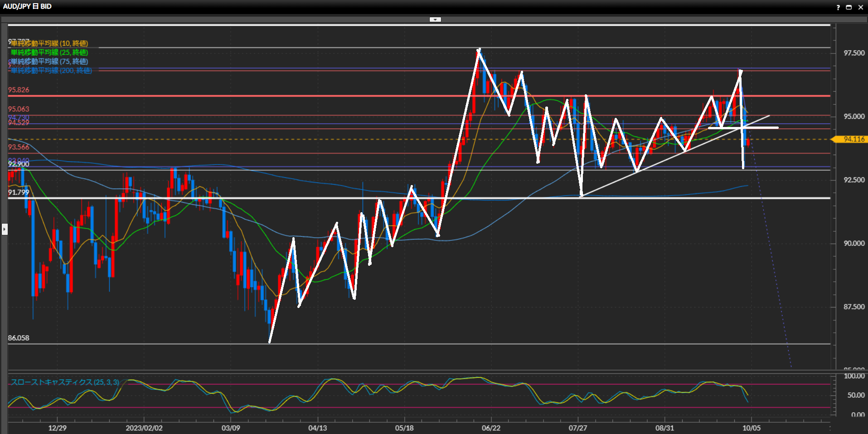Open the Slow Stochastics (25, 3, 3) label
The height and width of the screenshot is (434, 868).
tap(65, 382)
